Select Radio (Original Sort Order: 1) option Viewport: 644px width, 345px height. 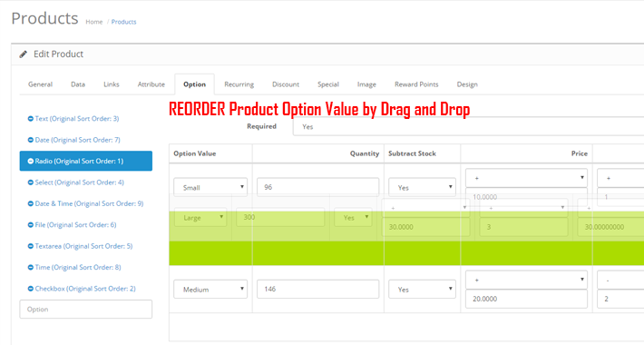point(86,162)
